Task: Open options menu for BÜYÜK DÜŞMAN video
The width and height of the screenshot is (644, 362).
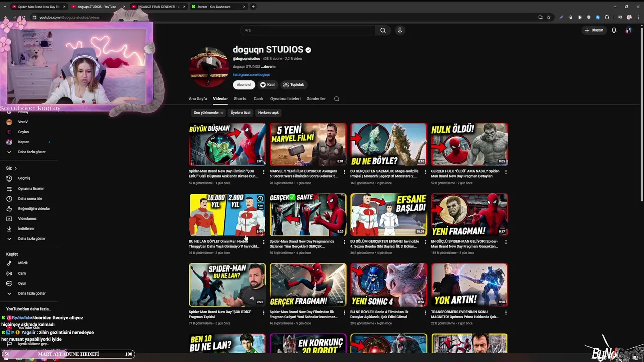Action: point(264,172)
